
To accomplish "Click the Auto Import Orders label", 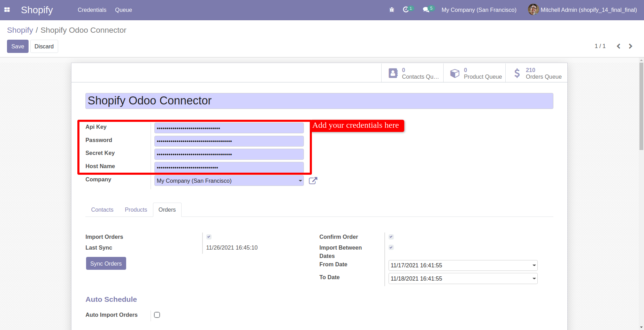I will [112, 315].
